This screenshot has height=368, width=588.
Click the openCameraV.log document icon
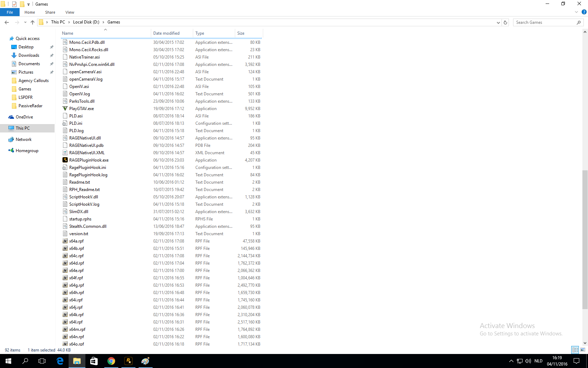pyautogui.click(x=65, y=79)
